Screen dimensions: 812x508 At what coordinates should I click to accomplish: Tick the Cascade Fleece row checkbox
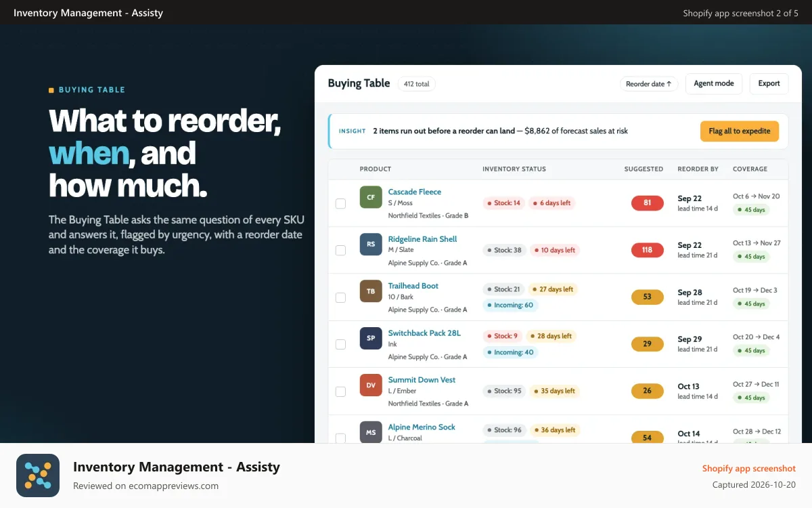(340, 203)
